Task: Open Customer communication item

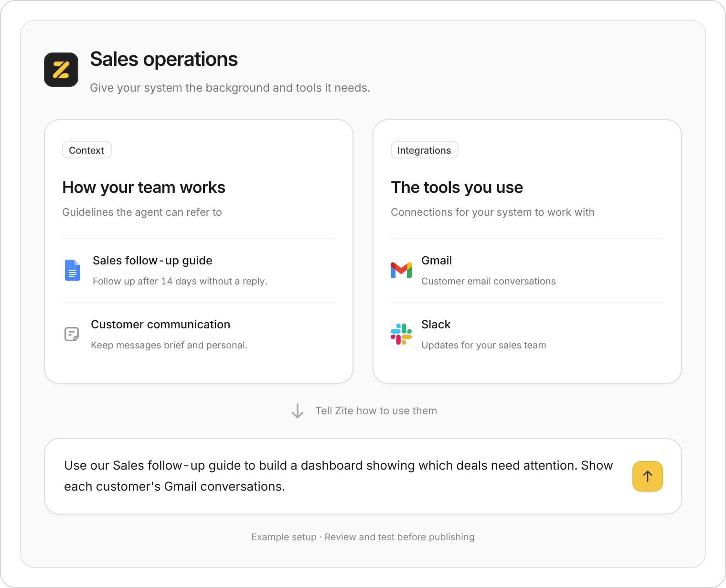Action: coord(199,334)
